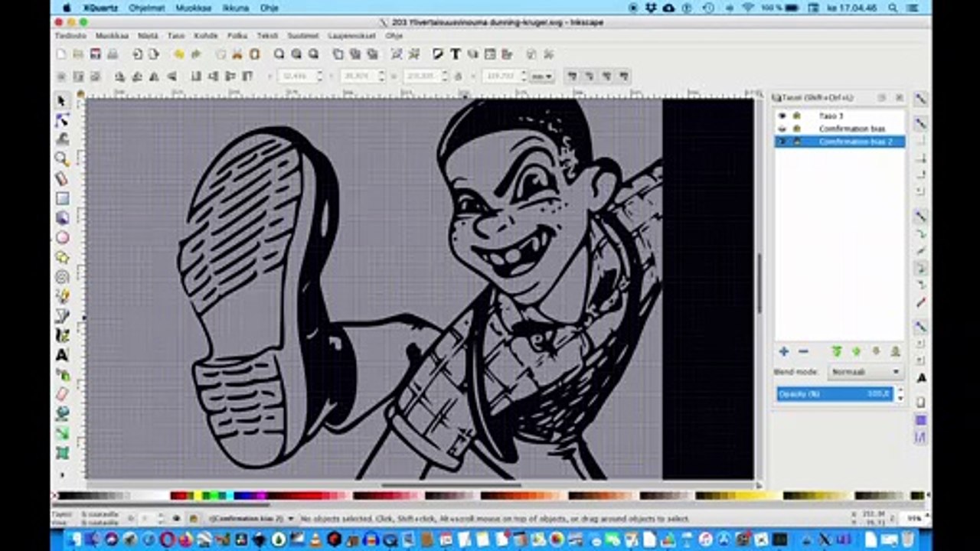980x551 pixels.
Task: Toggle visibility of Confirmation bias layer
Action: pos(782,129)
